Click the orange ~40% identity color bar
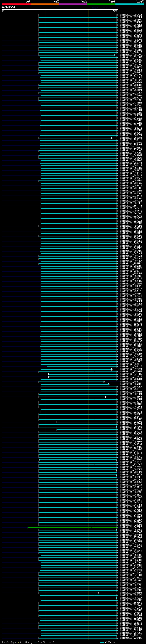 pos(45,4)
